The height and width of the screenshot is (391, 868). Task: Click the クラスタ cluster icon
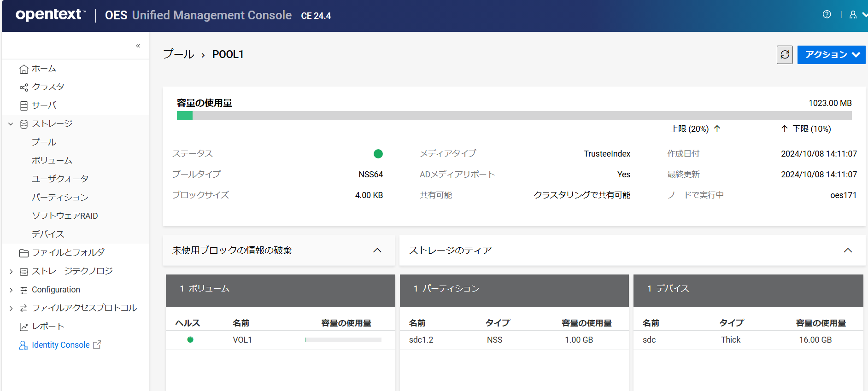(24, 88)
